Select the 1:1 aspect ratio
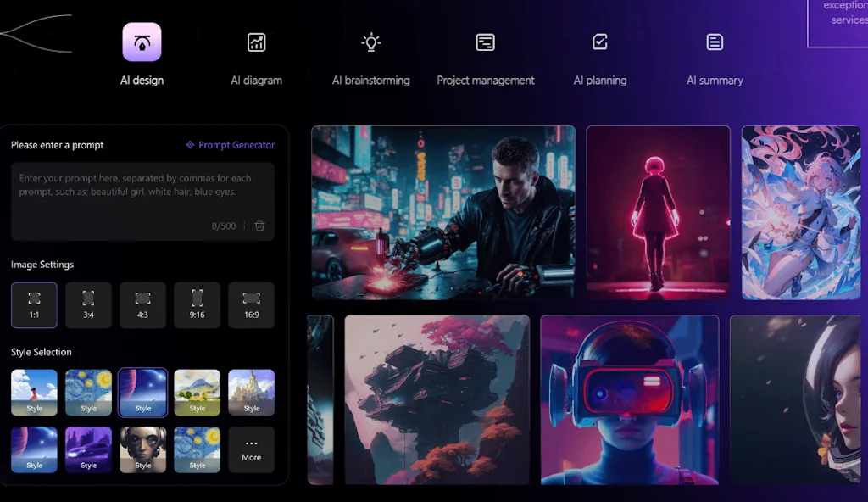This screenshot has width=868, height=502. pos(34,305)
